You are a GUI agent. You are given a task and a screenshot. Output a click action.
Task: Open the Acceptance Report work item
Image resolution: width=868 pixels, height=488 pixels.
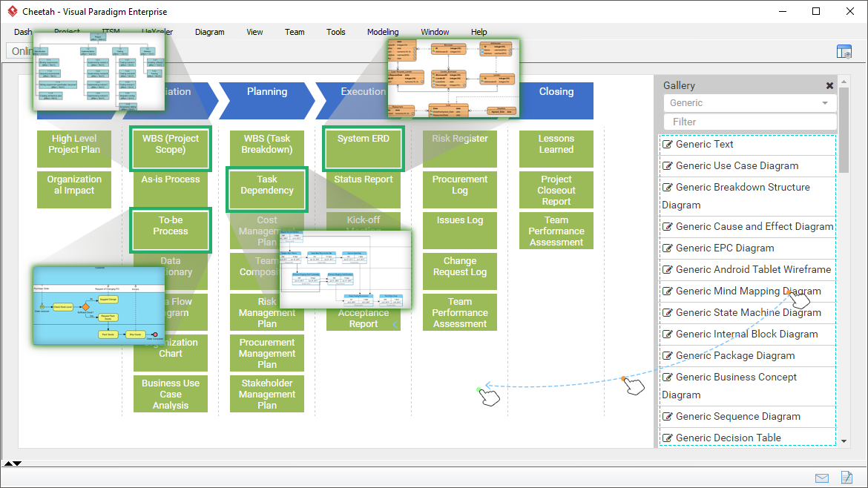(x=363, y=319)
